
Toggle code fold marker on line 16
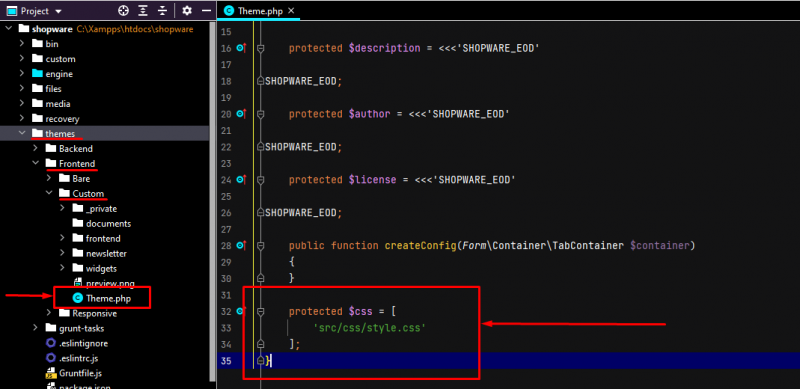click(x=260, y=48)
